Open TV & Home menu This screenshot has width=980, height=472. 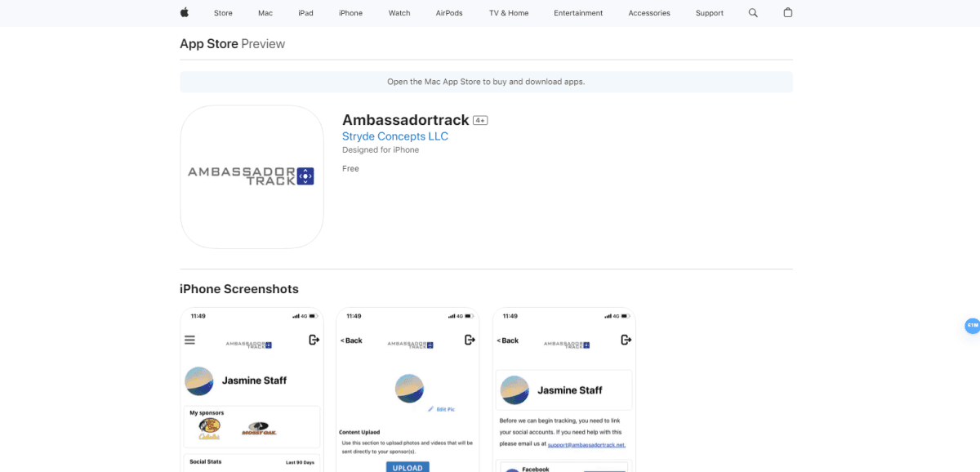pos(509,13)
